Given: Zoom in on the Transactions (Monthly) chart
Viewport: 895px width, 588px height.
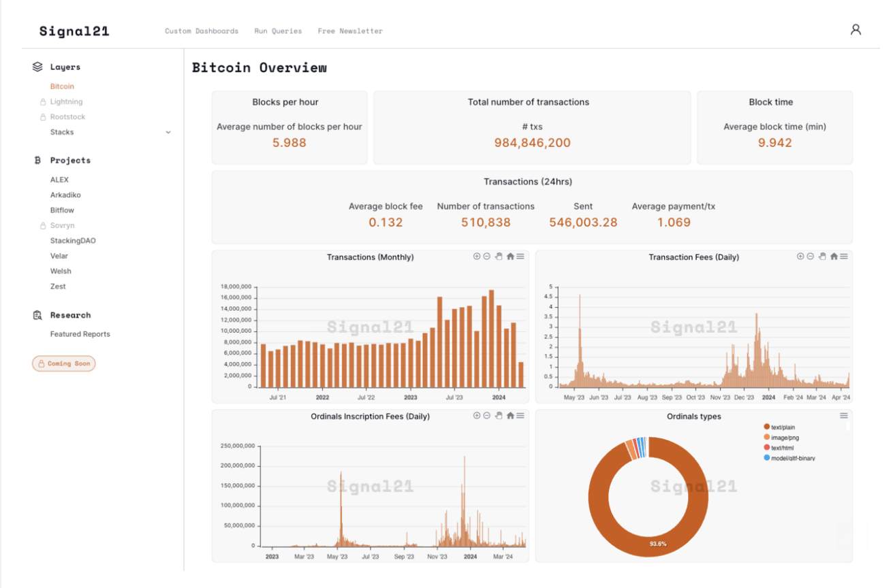Looking at the screenshot, I should point(477,257).
